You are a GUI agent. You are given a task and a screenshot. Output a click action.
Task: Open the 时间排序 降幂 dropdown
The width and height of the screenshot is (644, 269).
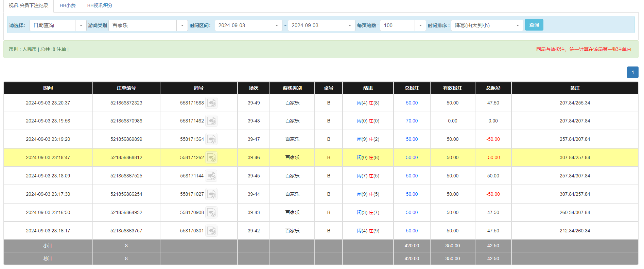tap(517, 25)
